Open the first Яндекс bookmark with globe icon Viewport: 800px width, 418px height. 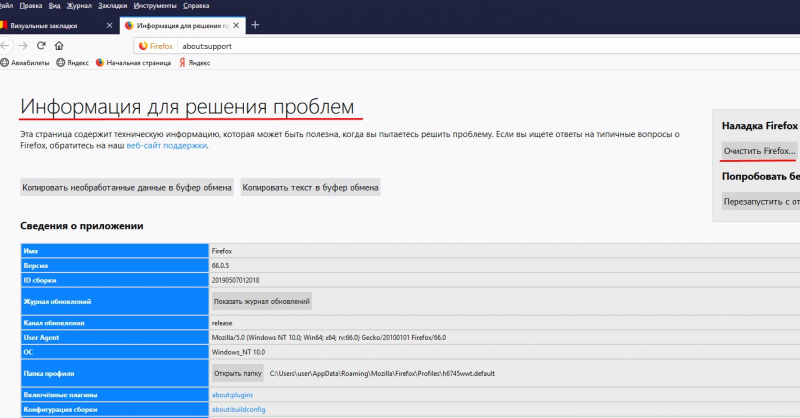(x=72, y=63)
